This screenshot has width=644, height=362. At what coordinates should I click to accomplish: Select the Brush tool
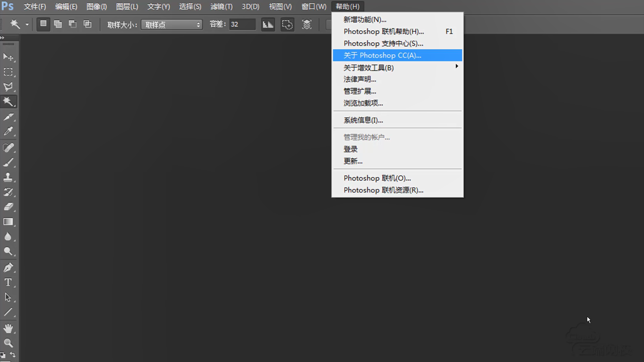tap(8, 162)
